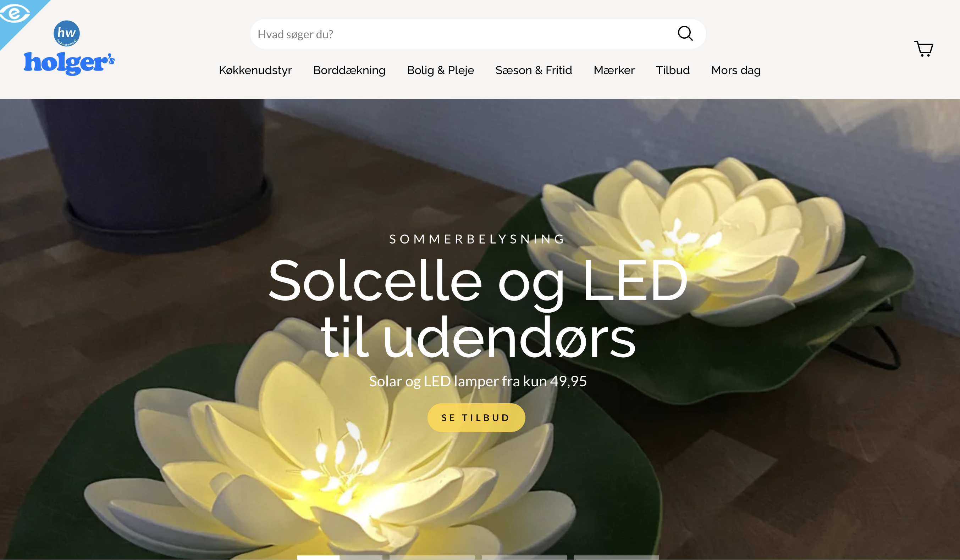Click the yellow SE TILBUD button
This screenshot has height=560, width=960.
coord(476,418)
